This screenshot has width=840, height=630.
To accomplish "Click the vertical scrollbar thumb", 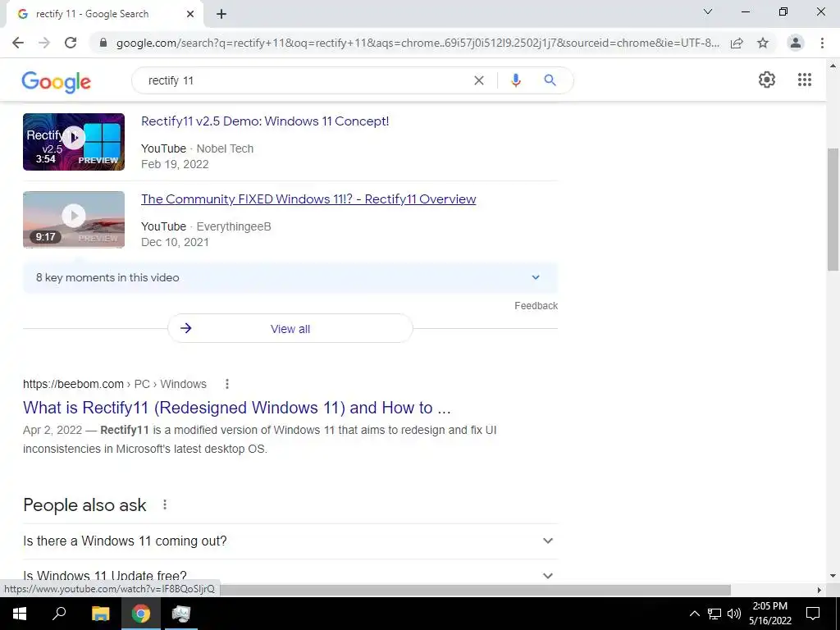I will tap(833, 209).
